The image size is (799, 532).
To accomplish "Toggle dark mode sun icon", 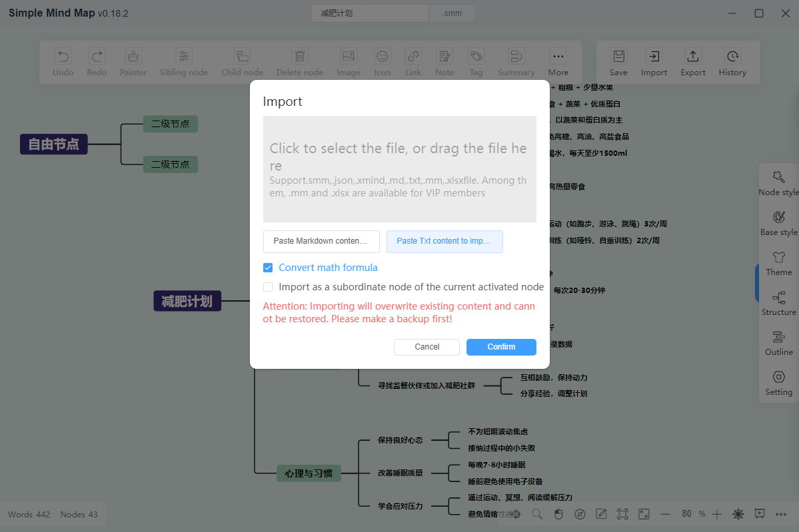I will (x=738, y=514).
